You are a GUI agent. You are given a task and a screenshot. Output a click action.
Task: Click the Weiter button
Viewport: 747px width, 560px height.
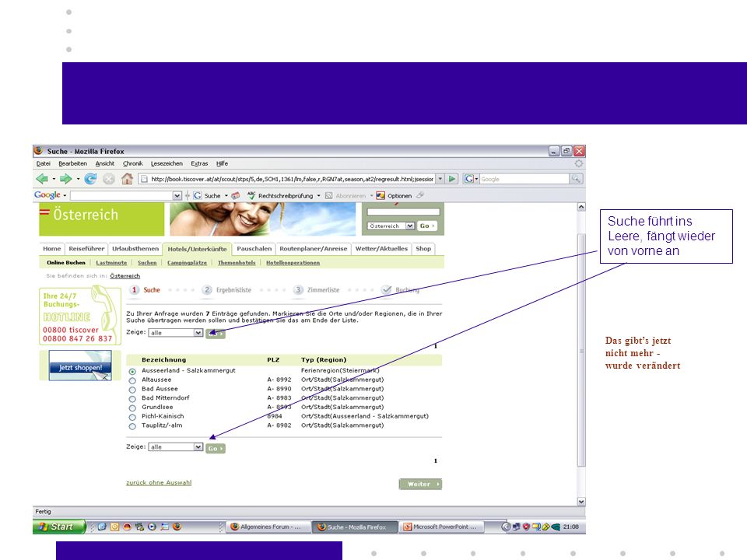coord(420,484)
